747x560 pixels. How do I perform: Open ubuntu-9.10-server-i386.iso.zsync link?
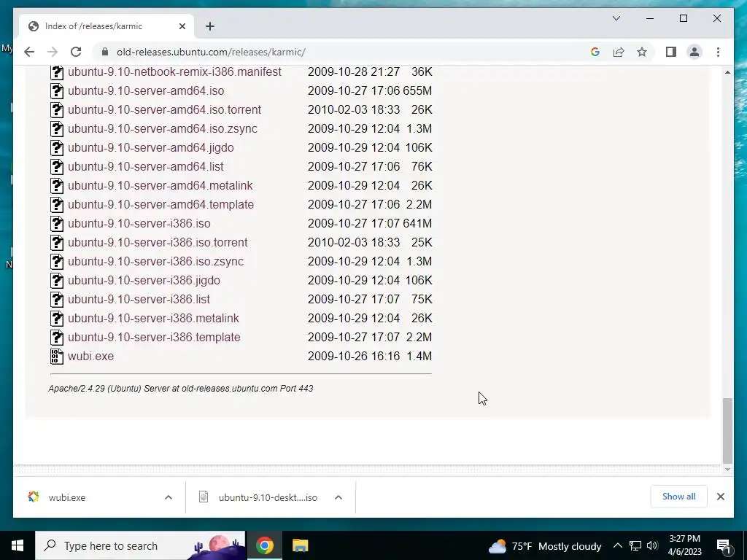[x=155, y=262]
